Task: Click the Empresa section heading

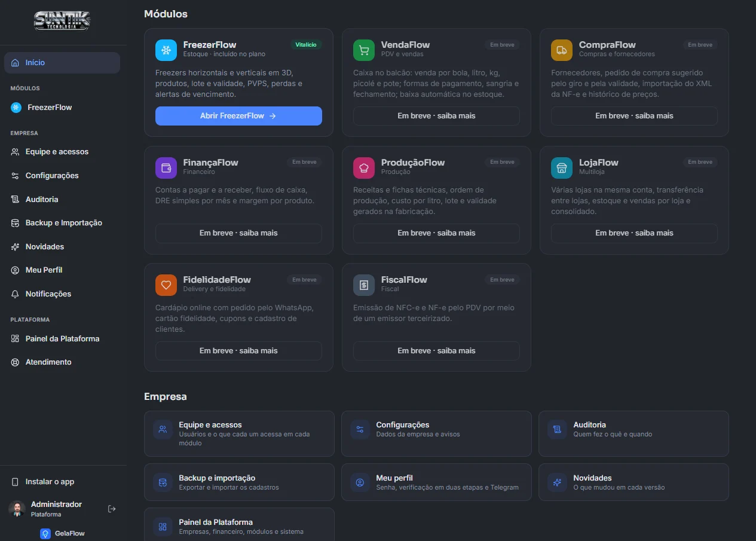Action: point(166,397)
